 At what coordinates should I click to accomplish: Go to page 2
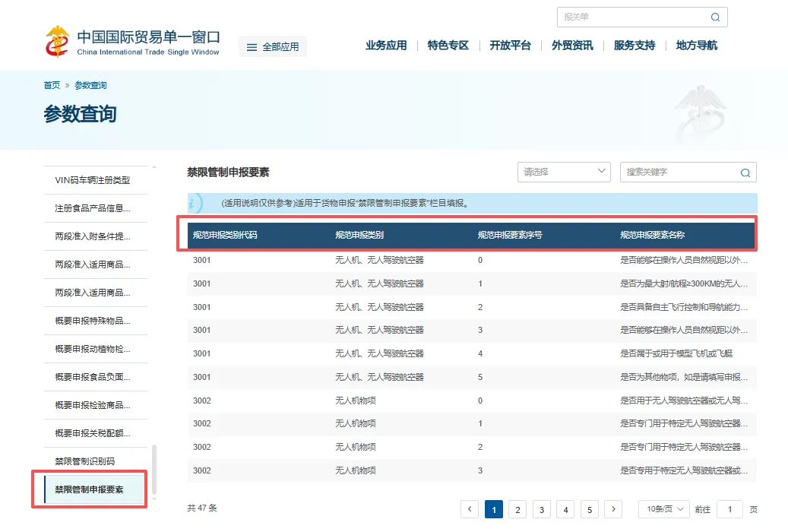click(x=517, y=509)
